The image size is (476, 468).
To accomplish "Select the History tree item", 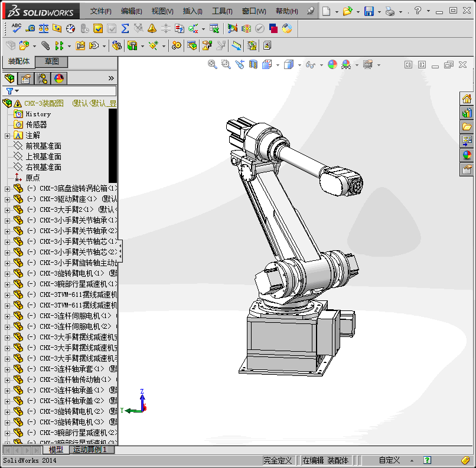I will (x=38, y=114).
